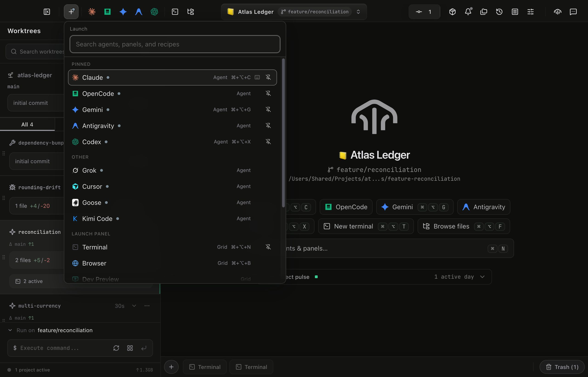Click the commit count button showing 1
This screenshot has width=588, height=377.
coord(424,12)
